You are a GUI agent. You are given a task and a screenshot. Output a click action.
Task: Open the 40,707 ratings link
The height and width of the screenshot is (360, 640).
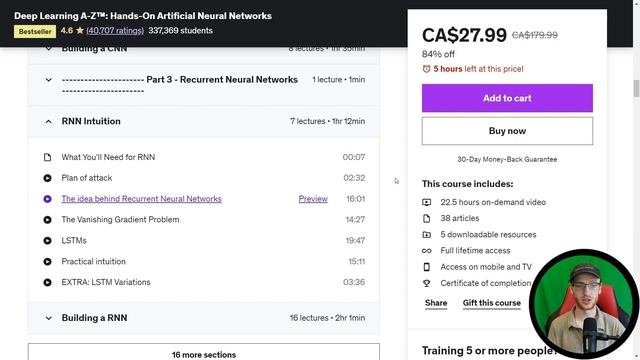pyautogui.click(x=115, y=31)
